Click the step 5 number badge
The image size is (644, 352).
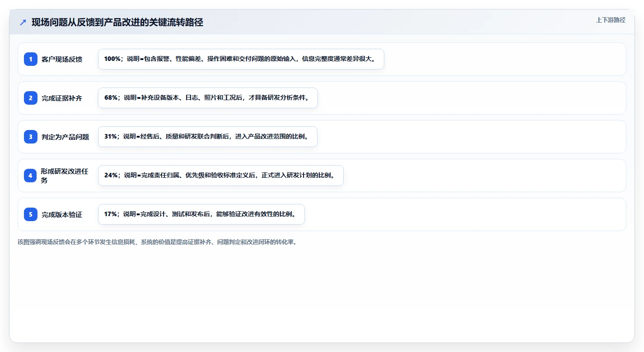[31, 214]
